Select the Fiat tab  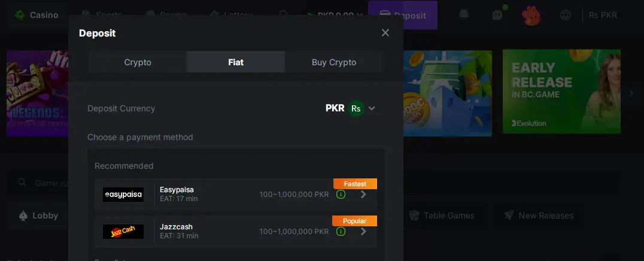point(236,62)
